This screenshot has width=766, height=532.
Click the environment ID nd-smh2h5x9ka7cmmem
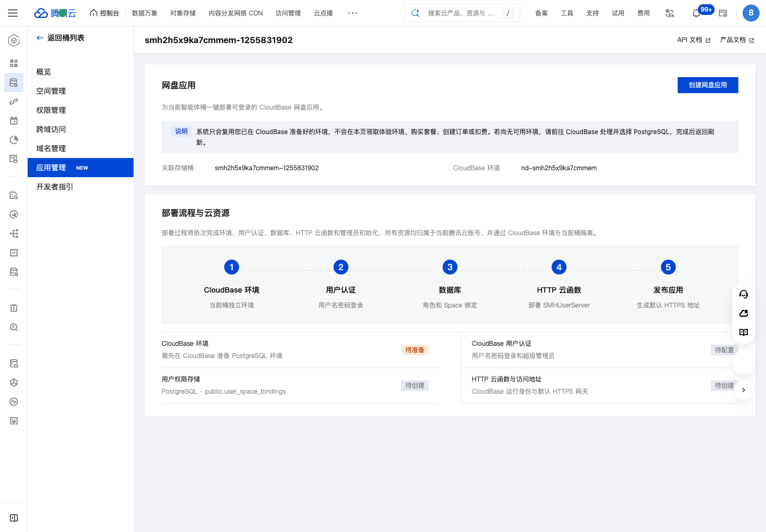pyautogui.click(x=559, y=168)
